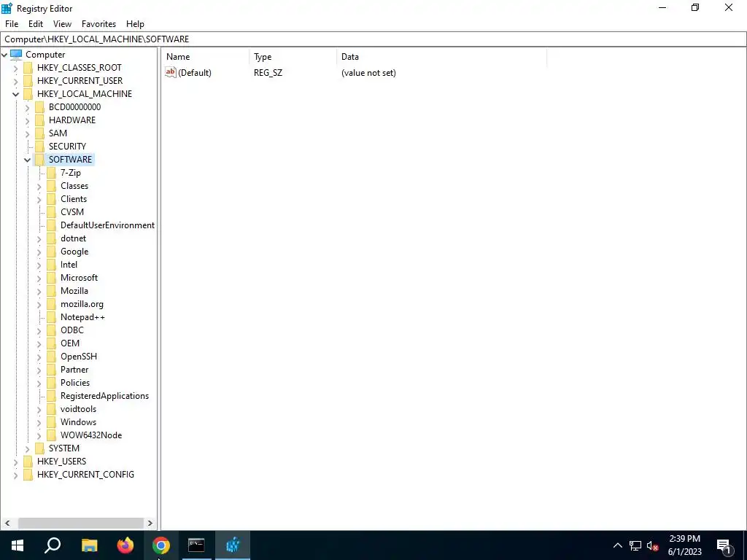The image size is (747, 560).
Task: Collapse the SOFTWARE key arrow
Action: [x=27, y=160]
